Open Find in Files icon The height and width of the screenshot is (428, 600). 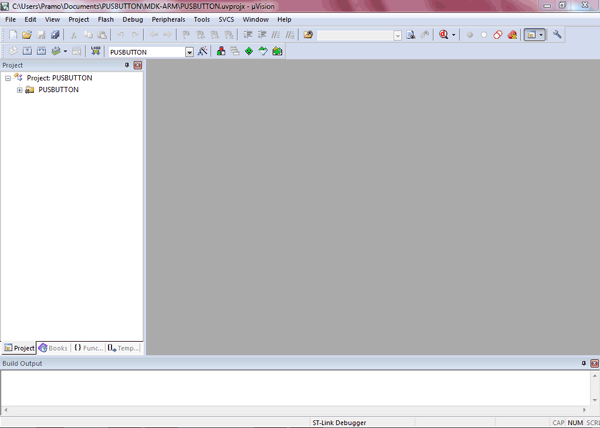point(308,35)
